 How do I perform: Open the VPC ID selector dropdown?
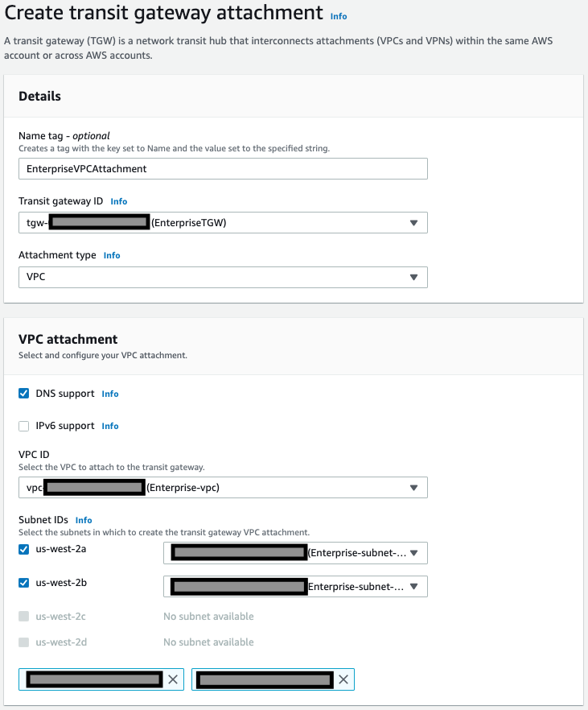(413, 487)
